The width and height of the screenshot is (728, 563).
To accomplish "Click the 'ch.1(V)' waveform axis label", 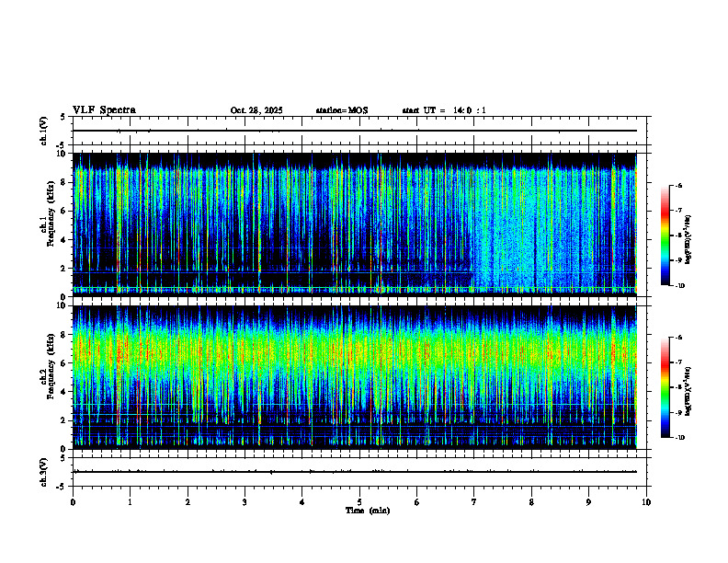I will point(44,131).
